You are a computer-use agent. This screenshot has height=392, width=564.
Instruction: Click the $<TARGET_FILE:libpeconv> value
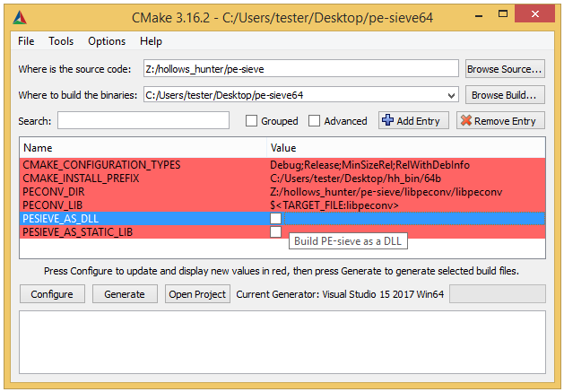pyautogui.click(x=334, y=205)
